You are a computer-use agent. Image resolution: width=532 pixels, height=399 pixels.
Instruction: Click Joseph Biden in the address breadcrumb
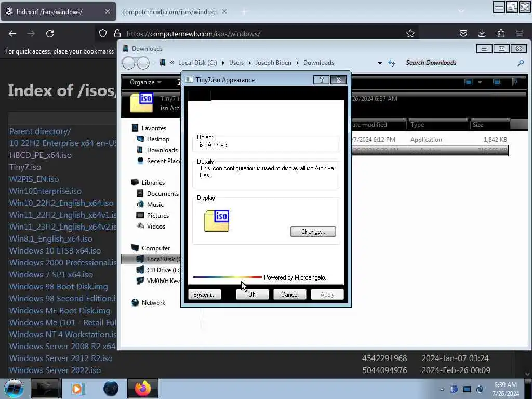pos(273,63)
